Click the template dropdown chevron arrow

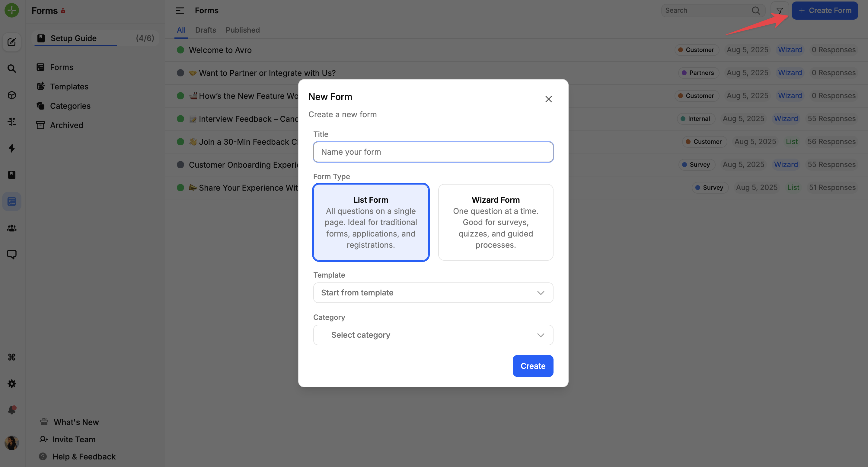coord(541,293)
